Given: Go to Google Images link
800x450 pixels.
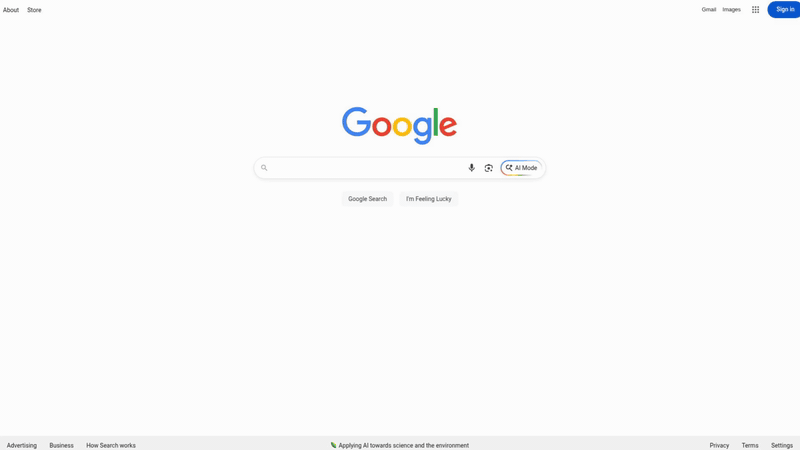Looking at the screenshot, I should [x=731, y=10].
